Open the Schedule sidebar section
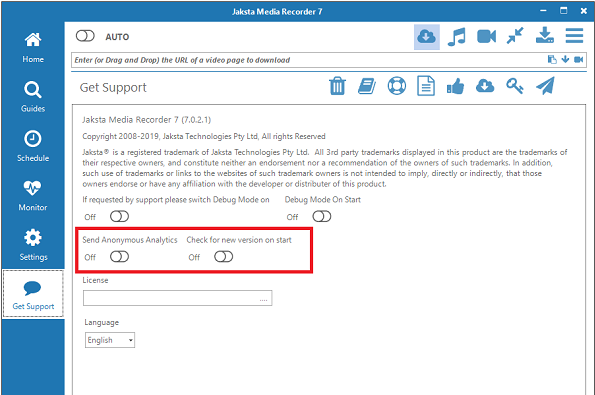This screenshot has height=395, width=595. tap(33, 146)
